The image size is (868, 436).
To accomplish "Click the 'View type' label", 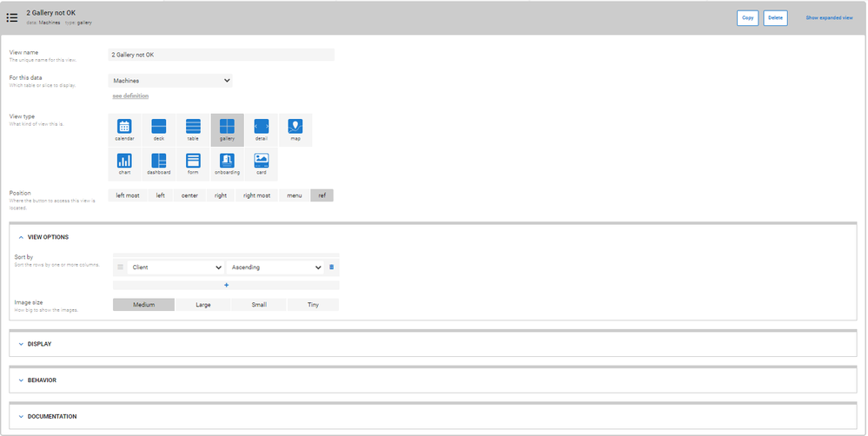I will (x=22, y=116).
